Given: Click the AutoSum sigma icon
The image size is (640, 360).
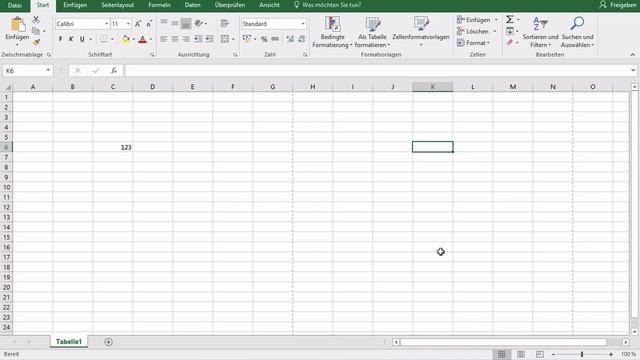Looking at the screenshot, I should click(510, 19).
